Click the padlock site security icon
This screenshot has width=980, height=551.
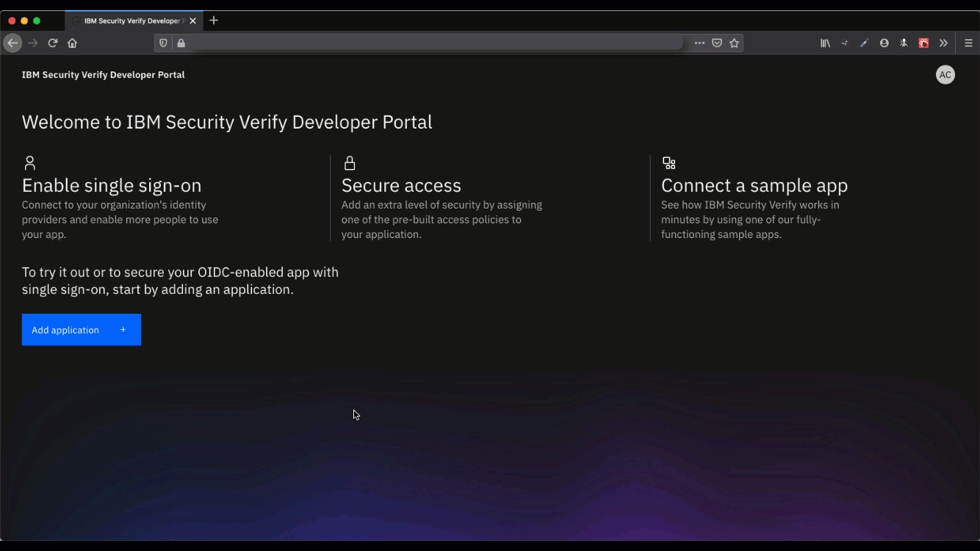tap(181, 43)
